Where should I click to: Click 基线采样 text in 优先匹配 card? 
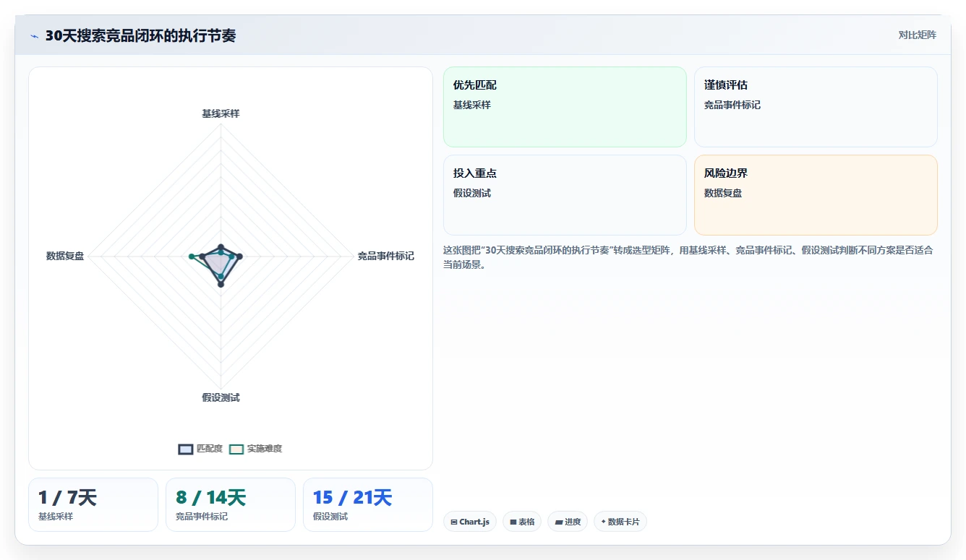tap(472, 105)
